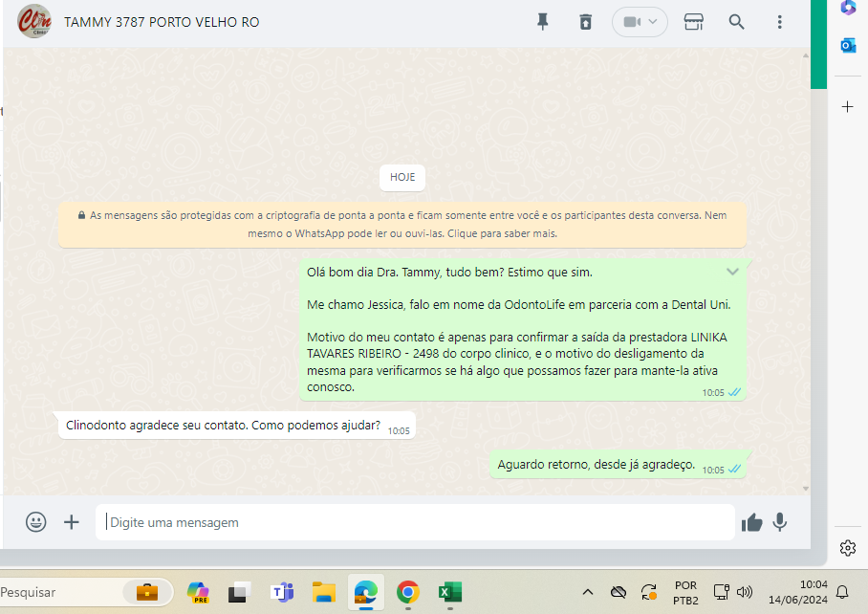
Task: Switch to Google Chrome on the taskbar
Action: click(408, 592)
